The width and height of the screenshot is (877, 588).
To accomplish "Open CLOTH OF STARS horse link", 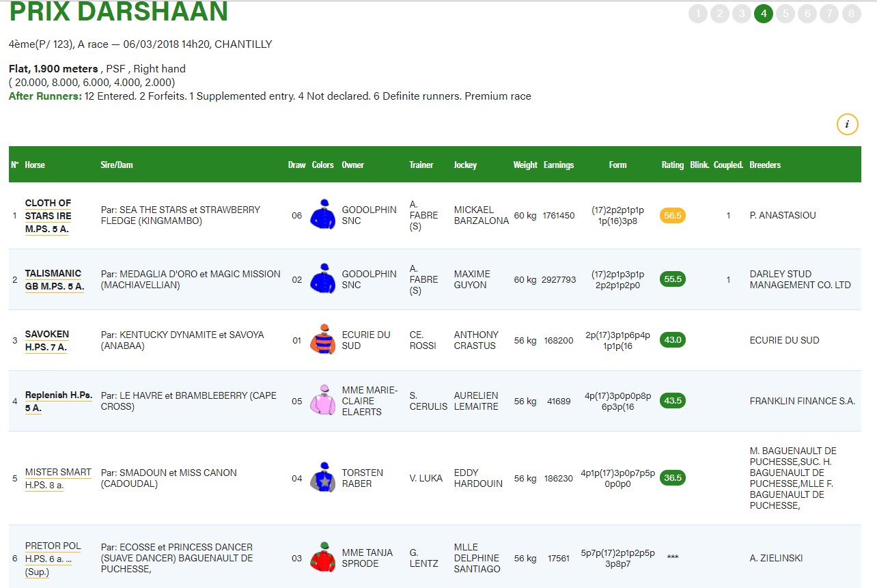I will pos(48,215).
